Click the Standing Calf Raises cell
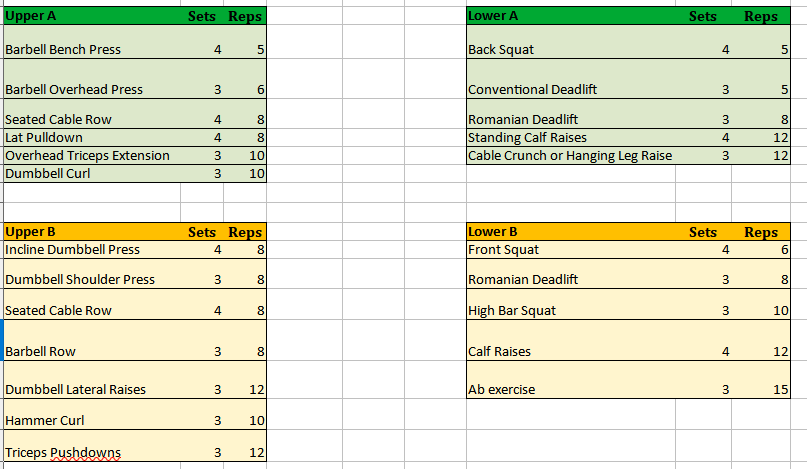Screen dimensions: 807x469 point(571,137)
